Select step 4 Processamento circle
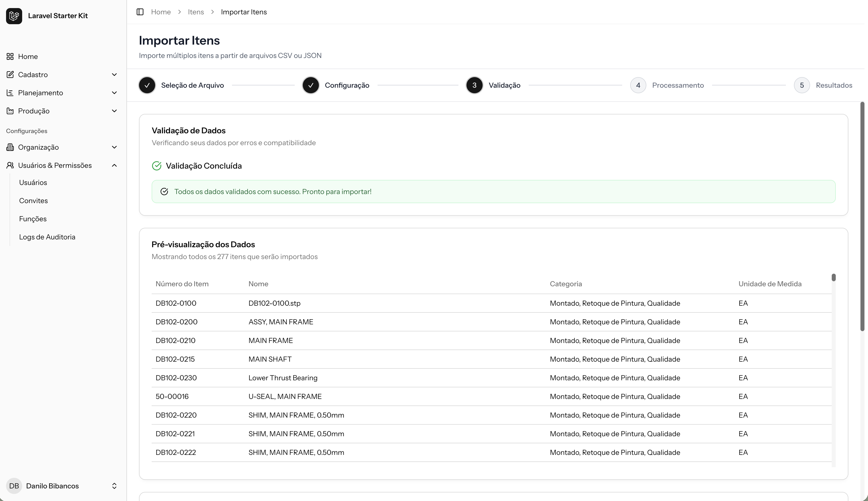This screenshot has height=501, width=868. tap(638, 85)
